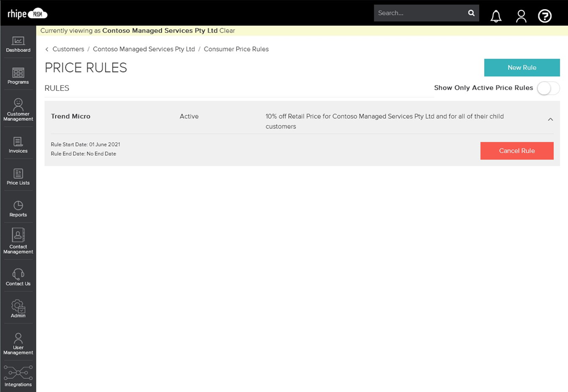The height and width of the screenshot is (392, 568).
Task: Create a New Rule
Action: point(522,68)
